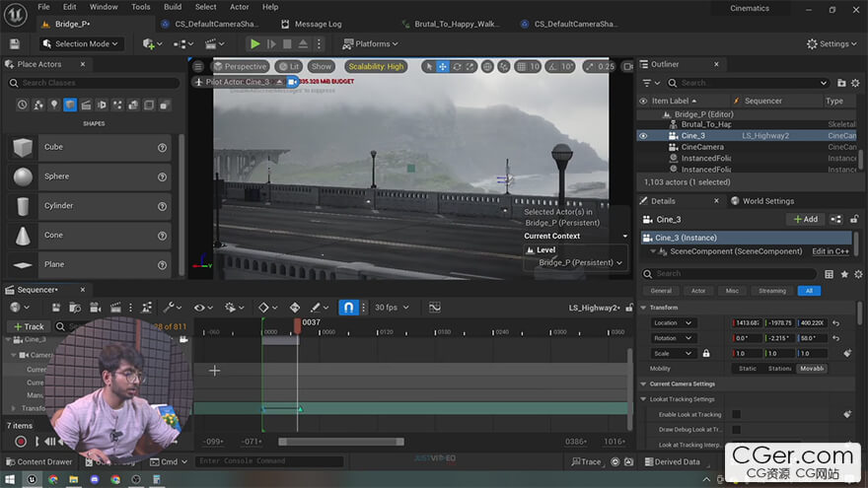Click the Sequencer wrench actions icon
The height and width of the screenshot is (488, 868).
[170, 308]
